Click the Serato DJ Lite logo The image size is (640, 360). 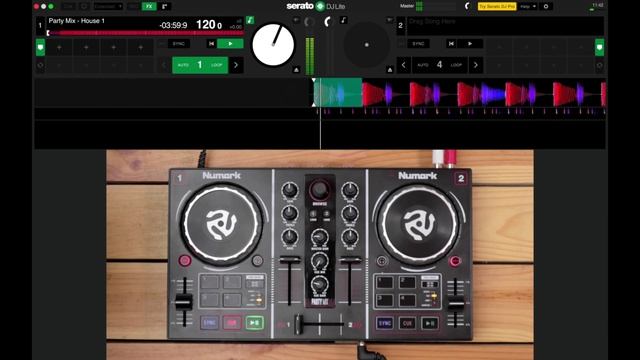click(x=316, y=6)
